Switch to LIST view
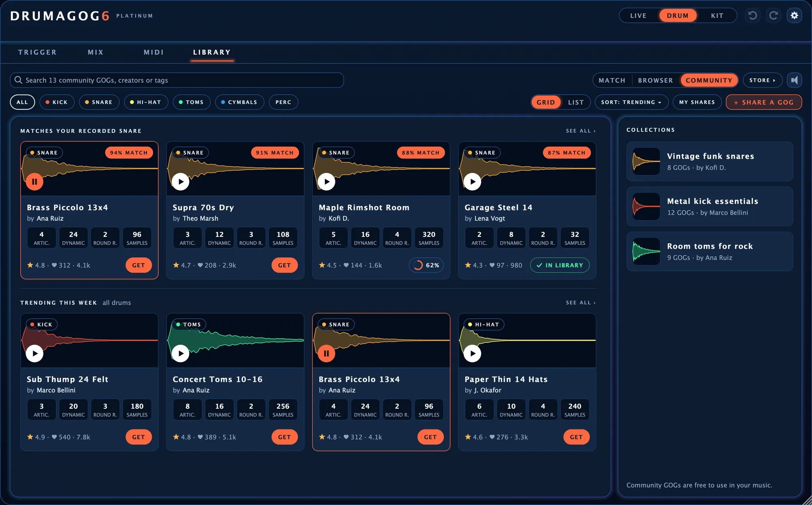This screenshot has height=505, width=812. click(576, 102)
